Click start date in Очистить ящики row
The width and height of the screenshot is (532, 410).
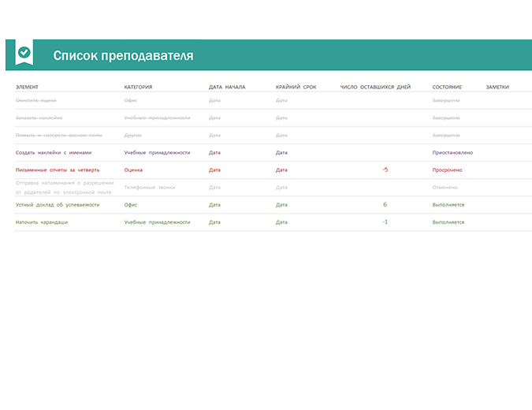pos(214,100)
